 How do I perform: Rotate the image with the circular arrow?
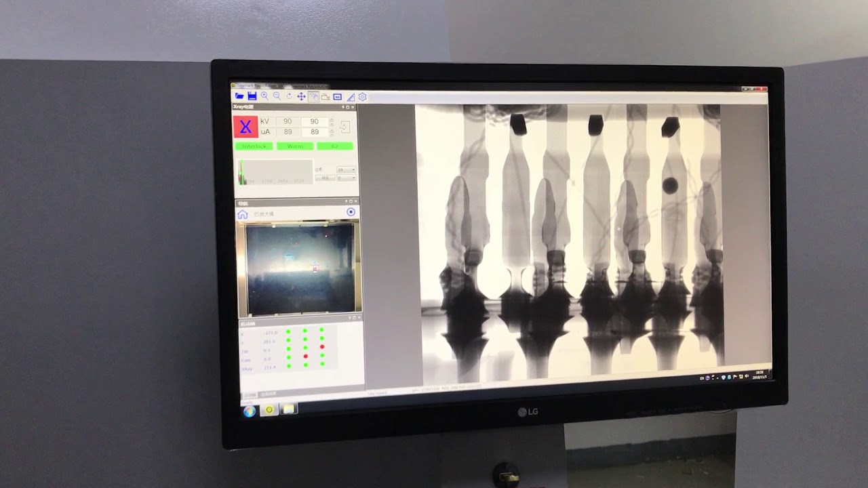click(x=289, y=96)
